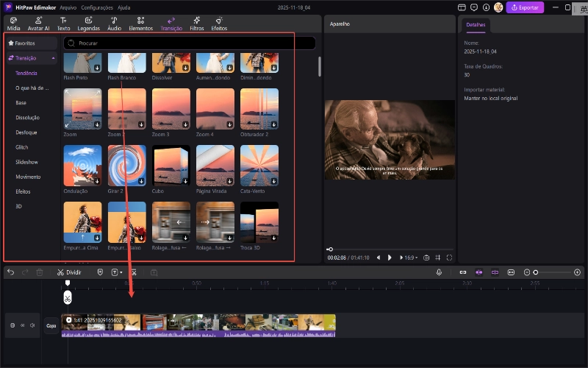This screenshot has width=588, height=368.
Task: Mute the video track audio
Action: [x=32, y=325]
